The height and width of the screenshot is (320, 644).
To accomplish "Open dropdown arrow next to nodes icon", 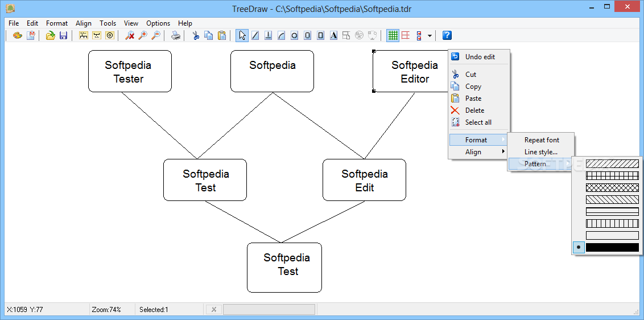I will 430,36.
